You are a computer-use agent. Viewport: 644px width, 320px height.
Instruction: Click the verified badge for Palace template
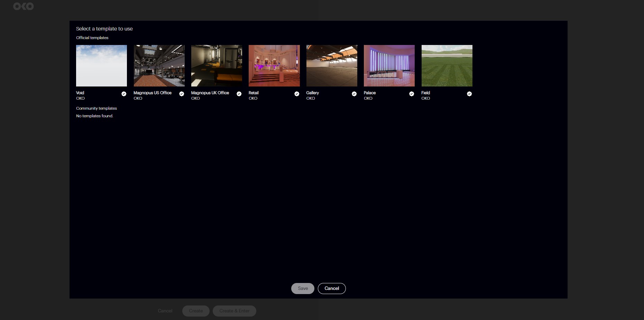412,94
